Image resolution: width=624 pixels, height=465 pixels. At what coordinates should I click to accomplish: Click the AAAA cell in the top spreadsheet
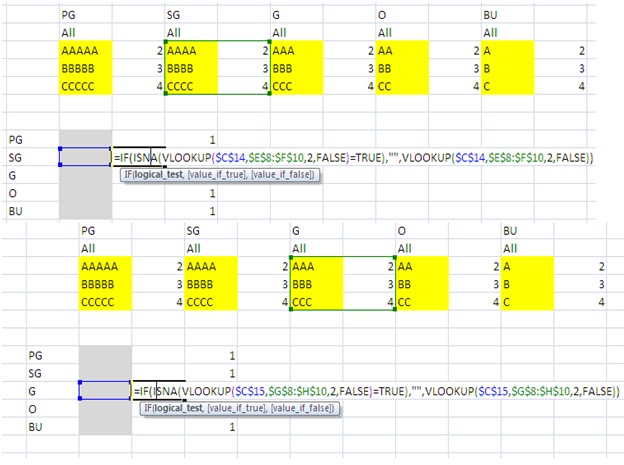click(191, 51)
